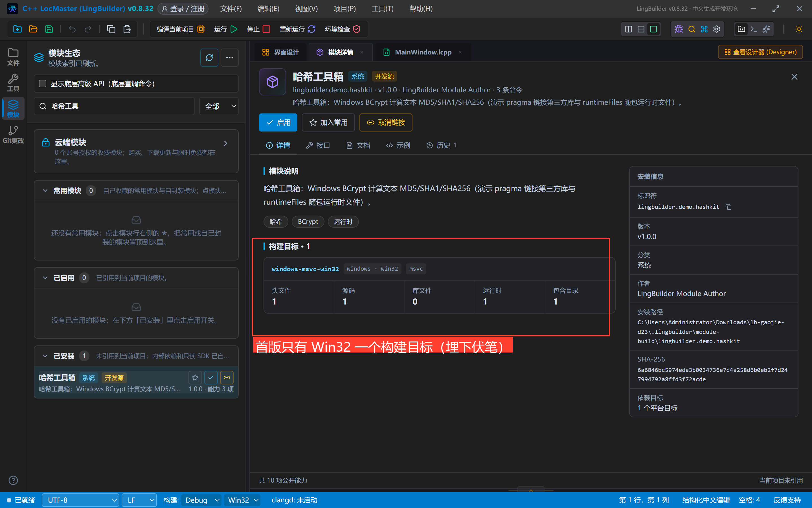The image size is (812, 508).
Task: Collapse the 已启用 section
Action: click(45, 278)
